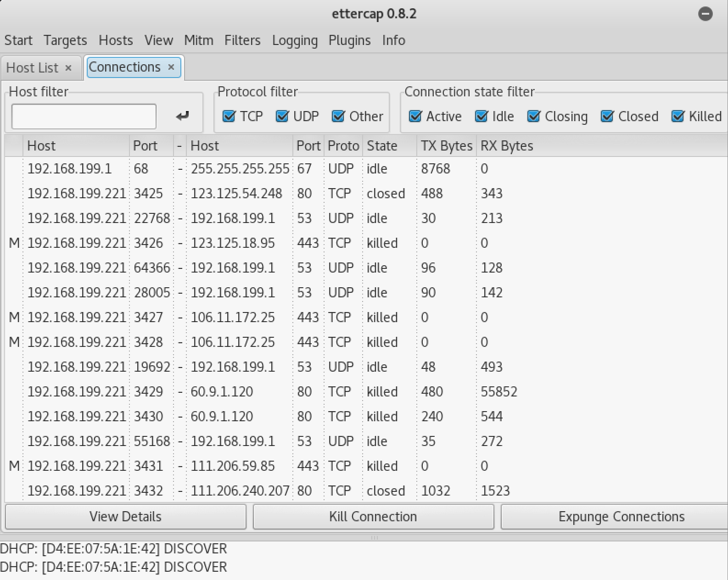The width and height of the screenshot is (728, 580).
Task: Click the Kill Connection button
Action: [x=373, y=517]
